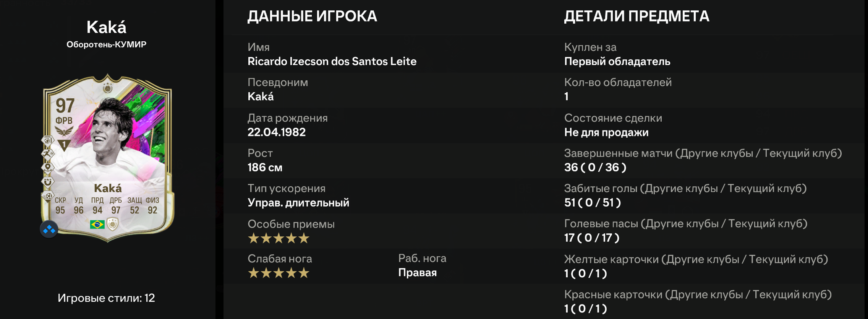Click the 97 overall rating on the card
868x319 pixels.
pos(65,106)
